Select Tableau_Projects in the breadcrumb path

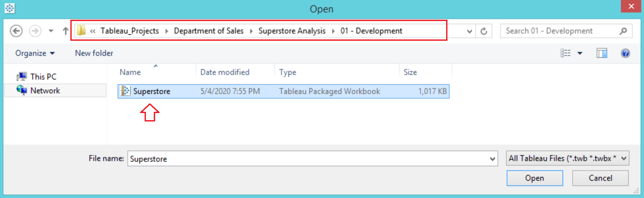pyautogui.click(x=130, y=31)
